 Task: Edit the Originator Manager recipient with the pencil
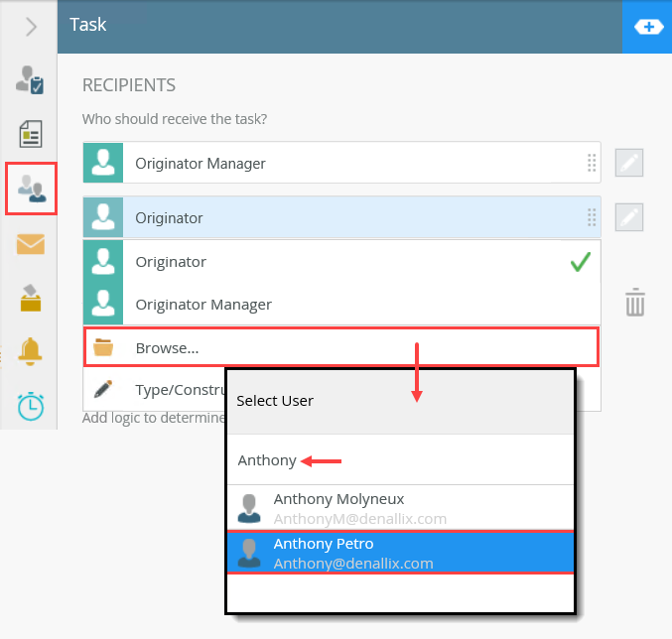(x=628, y=163)
